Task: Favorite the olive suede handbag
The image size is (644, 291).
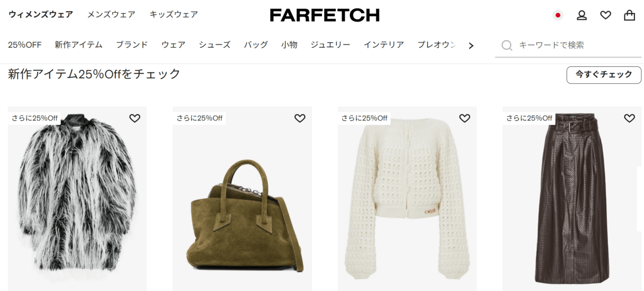Action: coord(300,118)
